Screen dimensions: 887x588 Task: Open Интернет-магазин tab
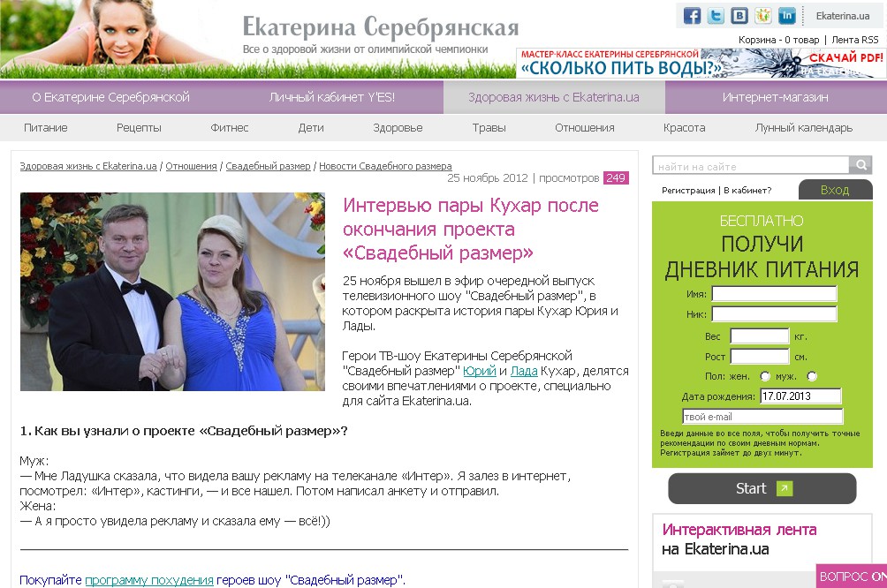pyautogui.click(x=776, y=97)
